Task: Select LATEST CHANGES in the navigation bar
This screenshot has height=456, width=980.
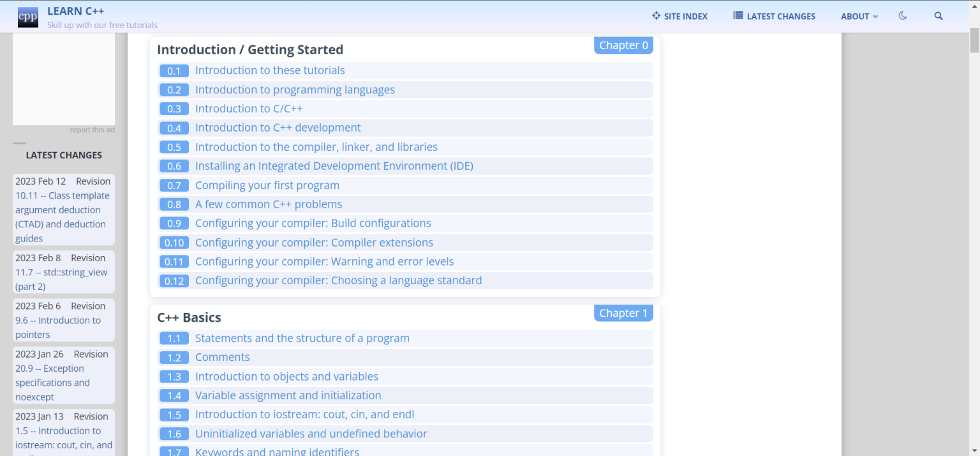Action: [780, 16]
